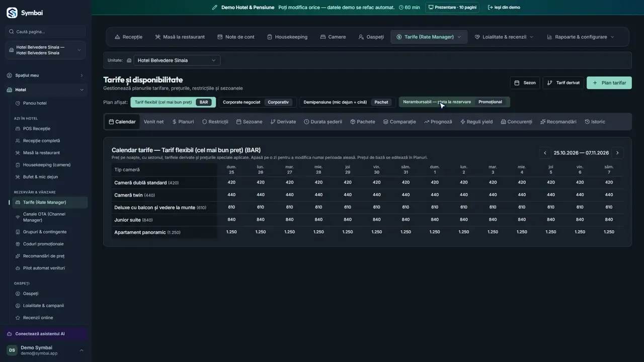Screen dimensions: 644x362
Task: Expand the Loialitate & recenzii menu
Action: (504, 37)
